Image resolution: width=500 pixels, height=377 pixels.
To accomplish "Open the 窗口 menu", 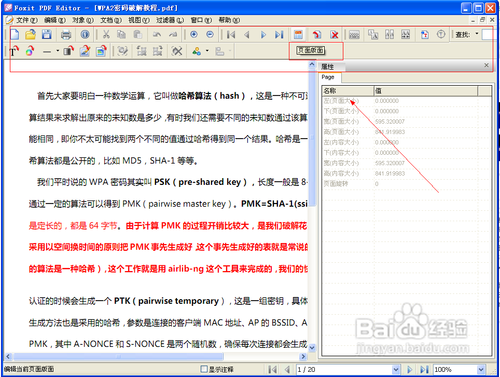I will [x=201, y=20].
